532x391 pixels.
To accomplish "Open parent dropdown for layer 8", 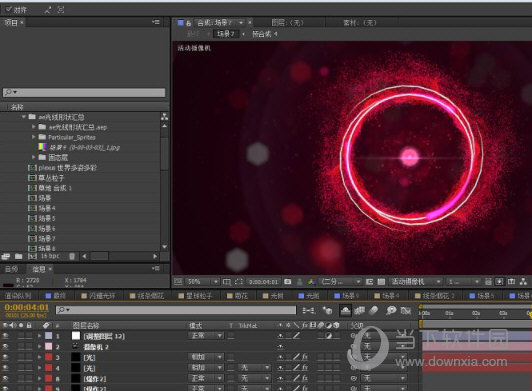I will 384,378.
